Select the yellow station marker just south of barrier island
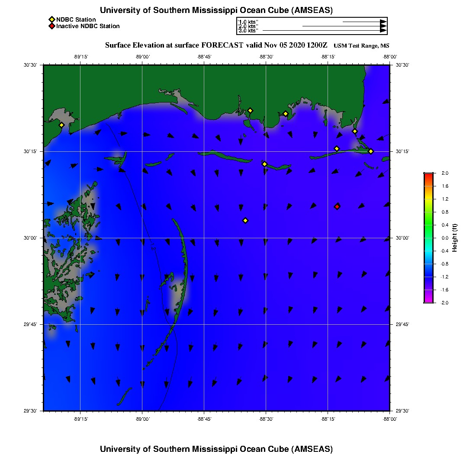This screenshot has height=454, width=476. point(264,164)
